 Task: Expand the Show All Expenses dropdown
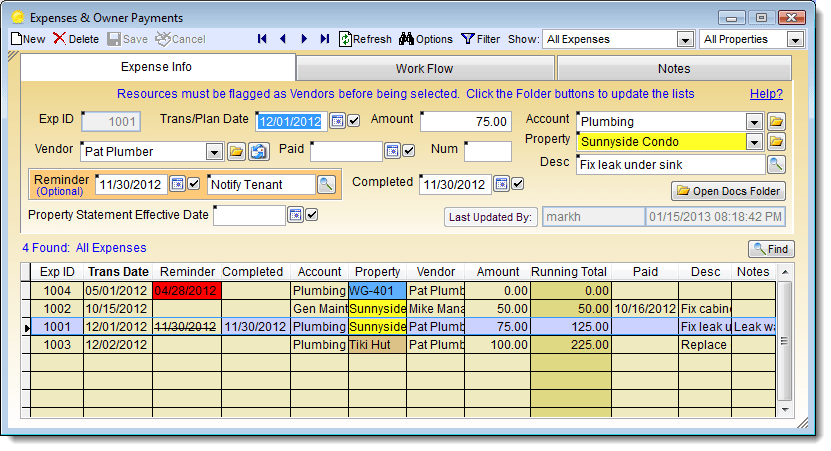685,40
